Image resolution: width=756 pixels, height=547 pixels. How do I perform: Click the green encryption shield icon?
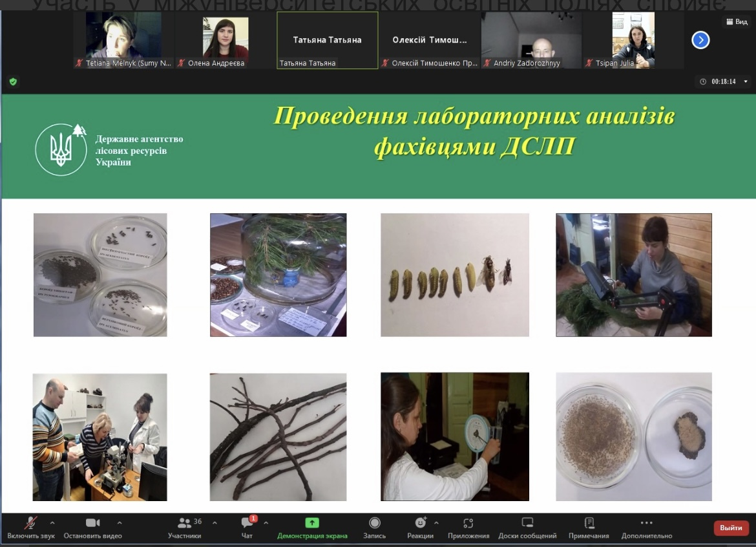pyautogui.click(x=13, y=81)
